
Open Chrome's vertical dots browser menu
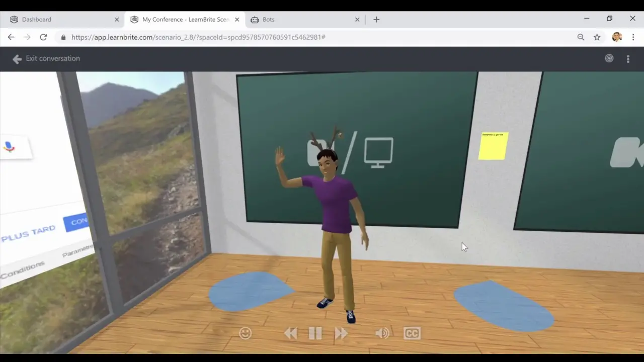633,37
